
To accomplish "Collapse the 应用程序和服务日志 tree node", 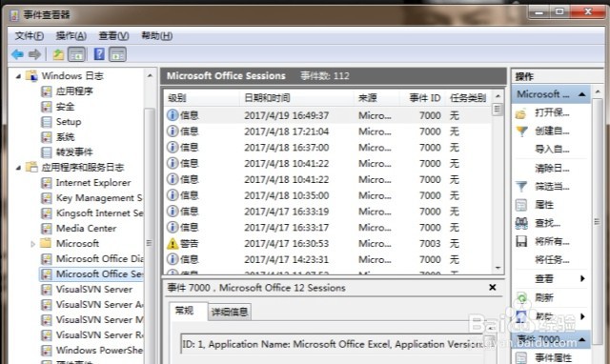I will pos(18,168).
